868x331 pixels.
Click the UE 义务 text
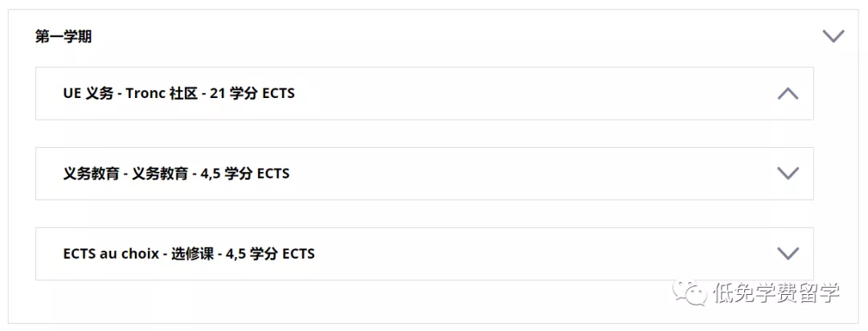84,93
